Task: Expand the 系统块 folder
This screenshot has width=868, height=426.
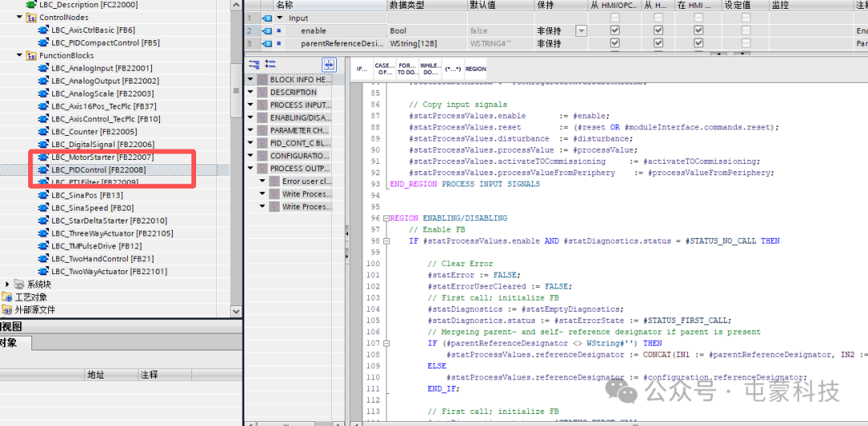Action: (x=8, y=285)
